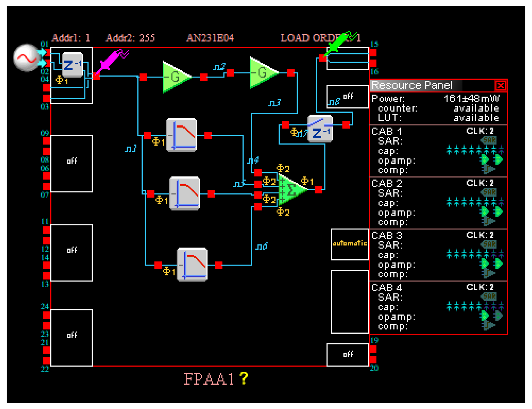Screen dimensions: 532x409
Task: Click the second inverting gain amplifier
Action: (x=262, y=73)
